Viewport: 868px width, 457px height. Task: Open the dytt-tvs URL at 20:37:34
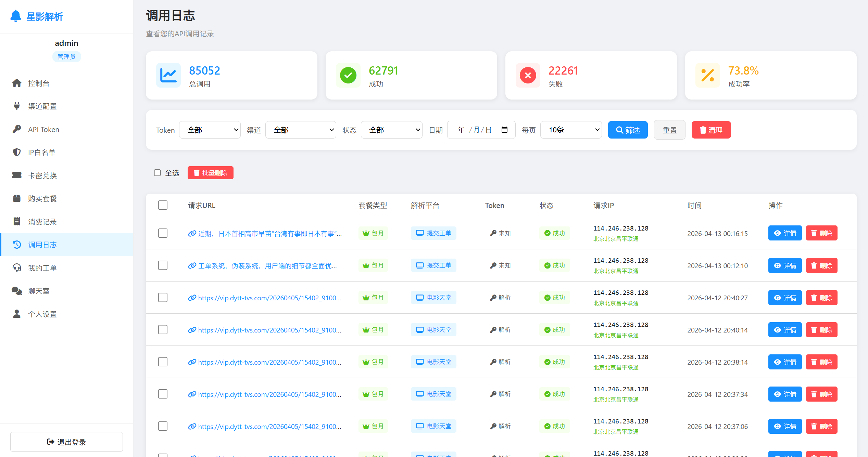pos(269,394)
